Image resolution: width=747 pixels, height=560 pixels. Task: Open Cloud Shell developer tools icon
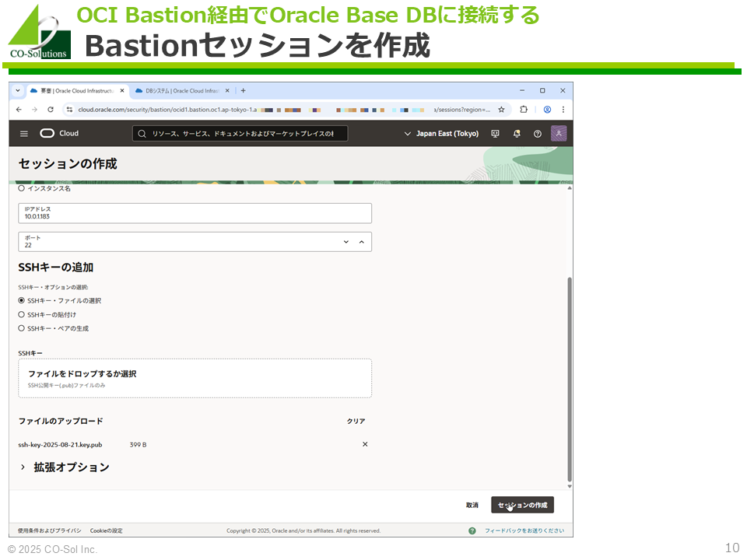pyautogui.click(x=496, y=134)
